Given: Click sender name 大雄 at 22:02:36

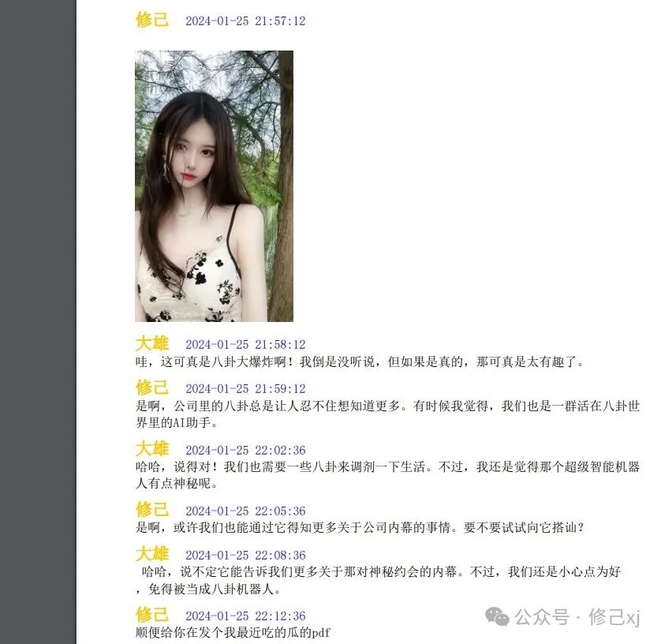Looking at the screenshot, I should [151, 449].
